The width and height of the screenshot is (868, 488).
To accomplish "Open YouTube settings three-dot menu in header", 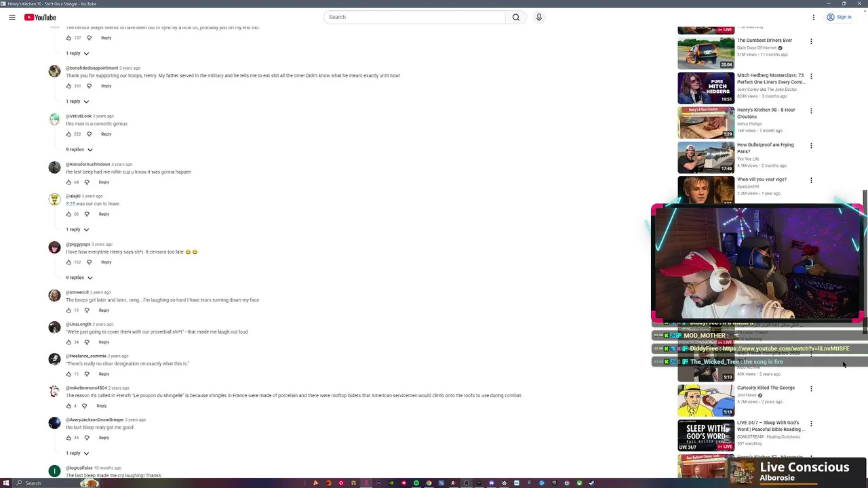I will coord(814,17).
